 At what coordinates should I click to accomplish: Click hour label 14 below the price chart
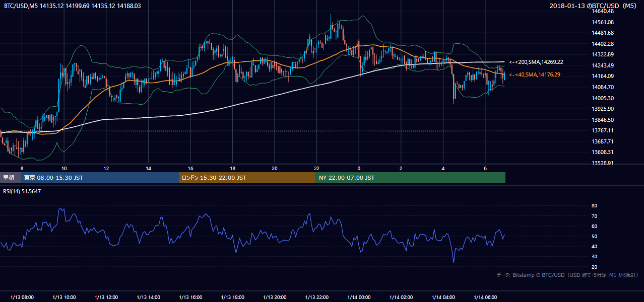tap(148, 168)
